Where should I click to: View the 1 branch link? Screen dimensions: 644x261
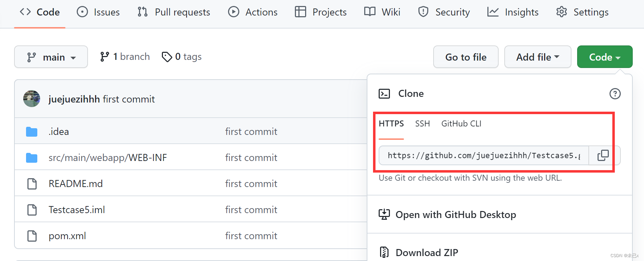pyautogui.click(x=125, y=57)
